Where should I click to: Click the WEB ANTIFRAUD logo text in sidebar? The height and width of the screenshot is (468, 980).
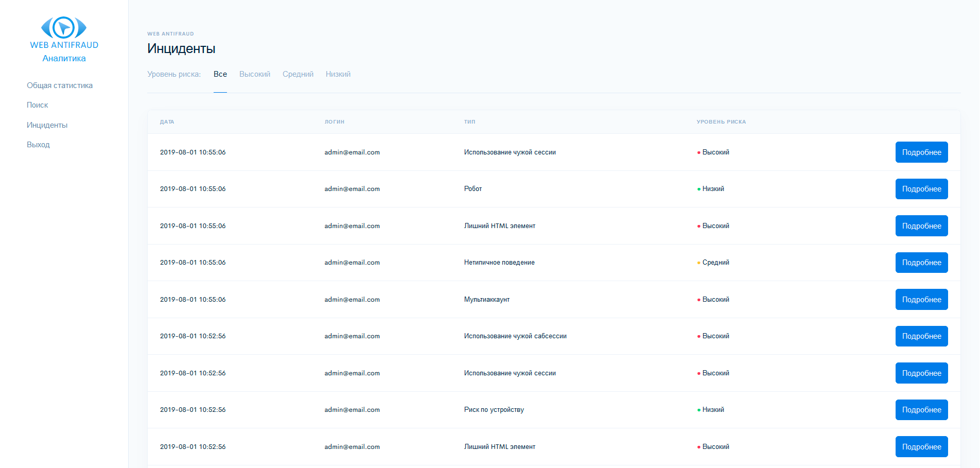coord(64,45)
